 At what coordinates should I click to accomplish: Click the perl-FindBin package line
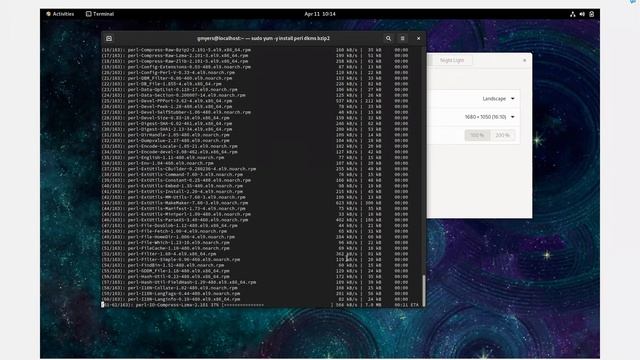coord(255,265)
